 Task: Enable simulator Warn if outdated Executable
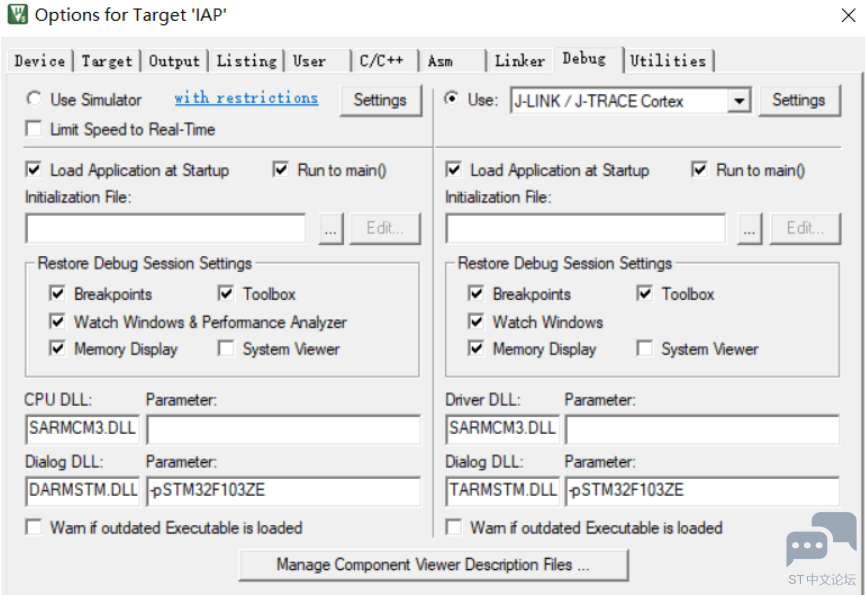pyautogui.click(x=34, y=527)
